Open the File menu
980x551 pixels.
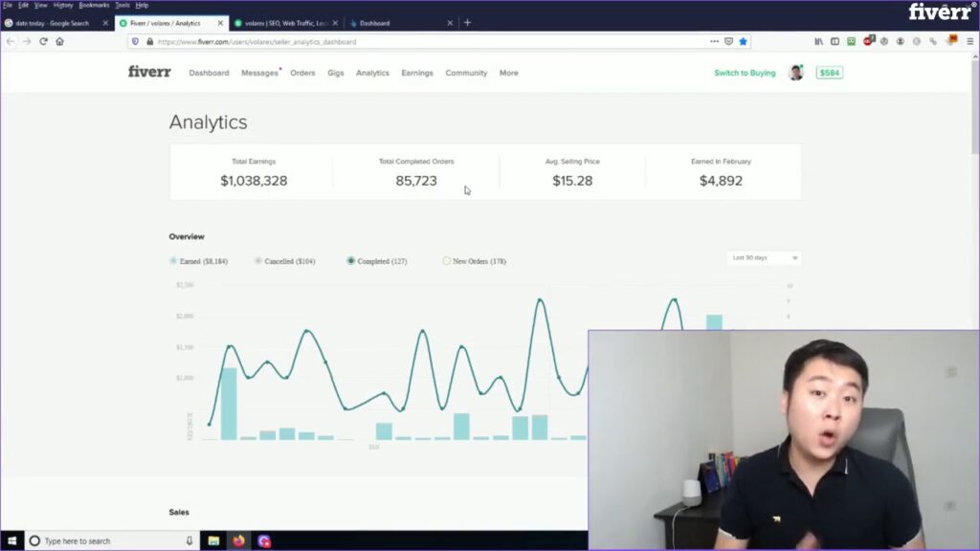(8, 5)
